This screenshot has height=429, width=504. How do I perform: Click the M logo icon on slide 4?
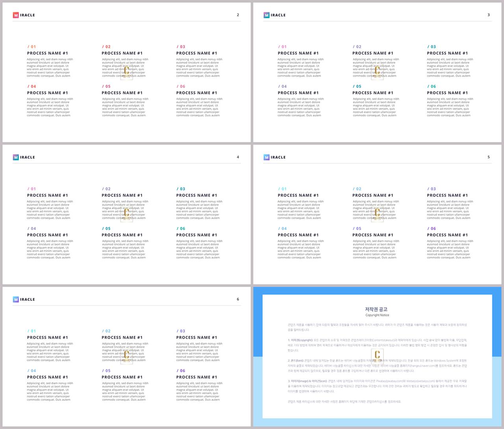coord(16,157)
